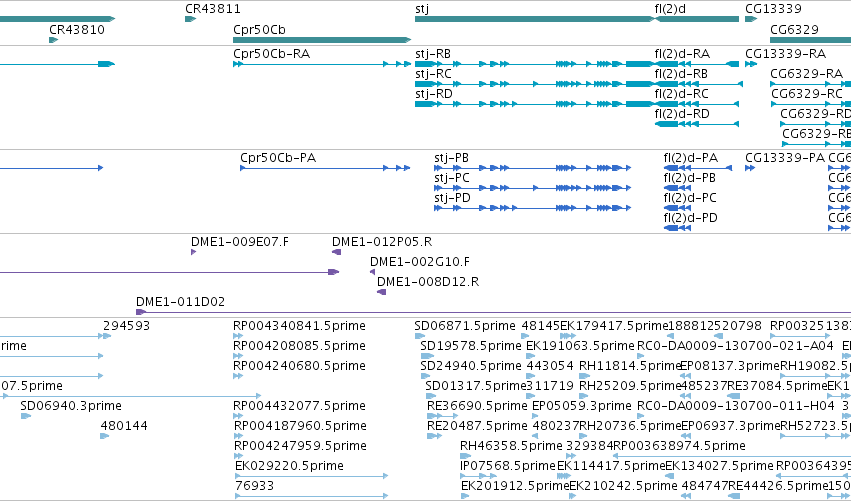851x501 pixels.
Task: Click the Cpr50Cb-PA protein label
Action: (x=278, y=158)
